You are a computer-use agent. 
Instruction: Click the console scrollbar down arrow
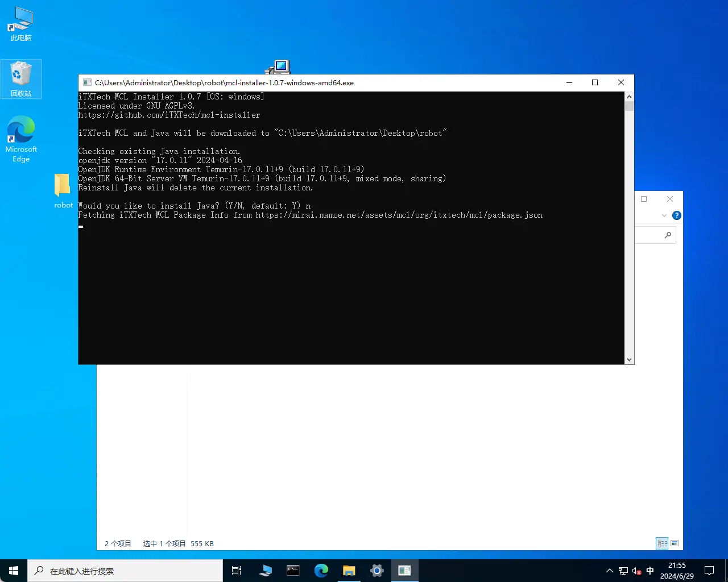pyautogui.click(x=629, y=360)
